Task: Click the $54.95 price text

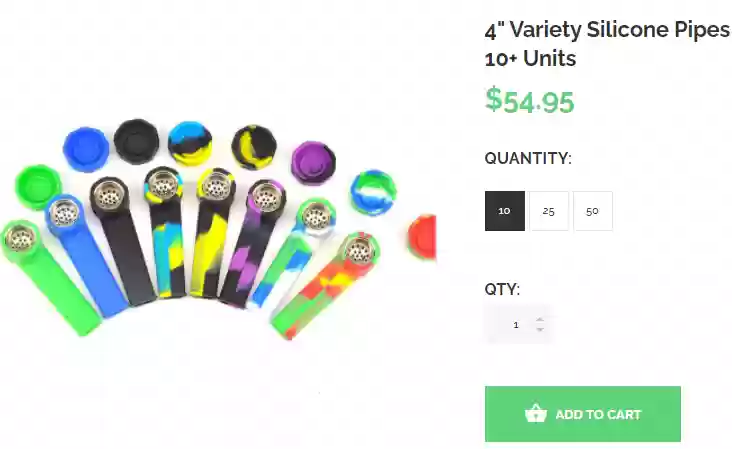Action: click(x=529, y=100)
